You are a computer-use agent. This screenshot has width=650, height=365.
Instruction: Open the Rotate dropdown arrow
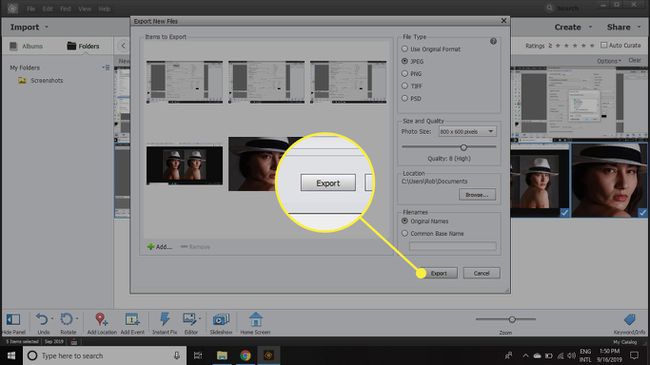(77, 318)
